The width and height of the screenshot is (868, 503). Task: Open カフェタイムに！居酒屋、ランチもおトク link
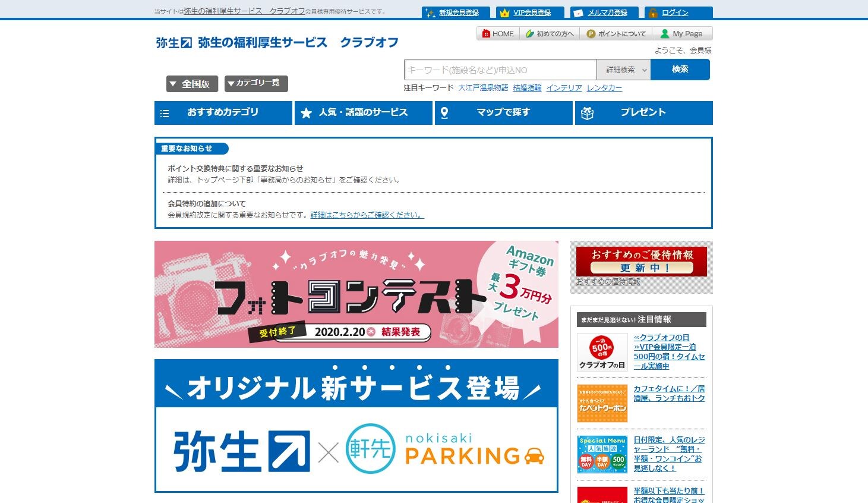tap(670, 393)
